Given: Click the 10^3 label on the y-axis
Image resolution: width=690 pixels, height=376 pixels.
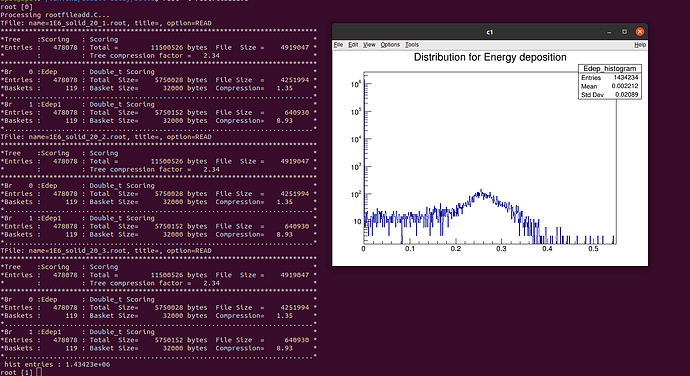Looking at the screenshot, I should (x=356, y=167).
